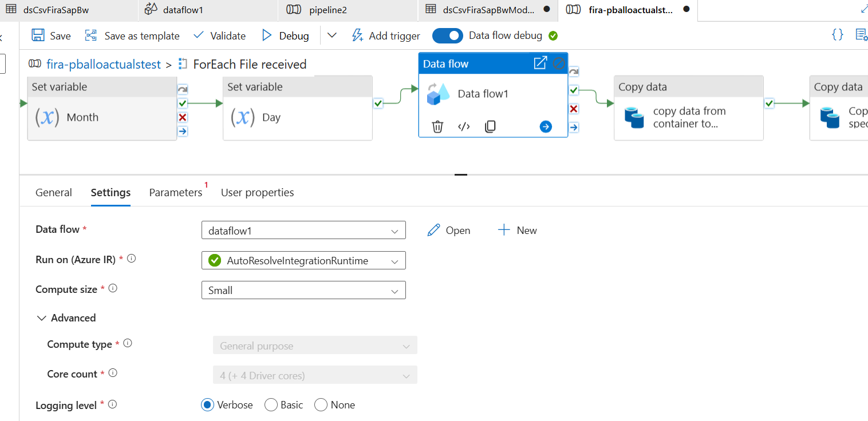Click Data flow completion blue arrow connector
868x421 pixels.
(574, 127)
